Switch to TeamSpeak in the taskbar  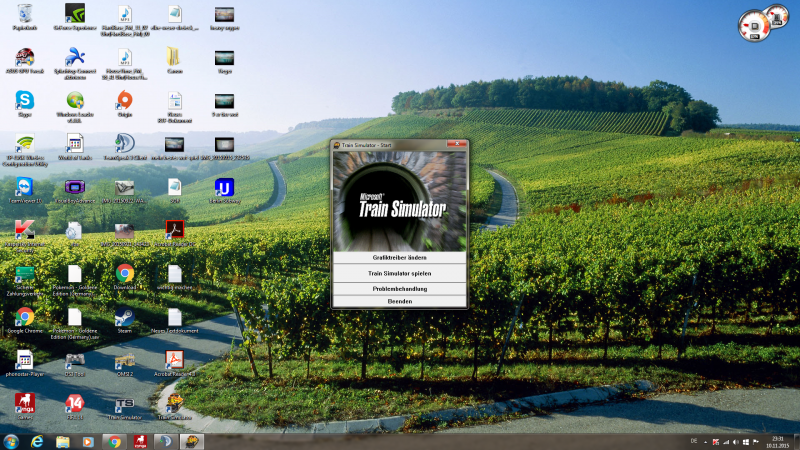tap(165, 442)
